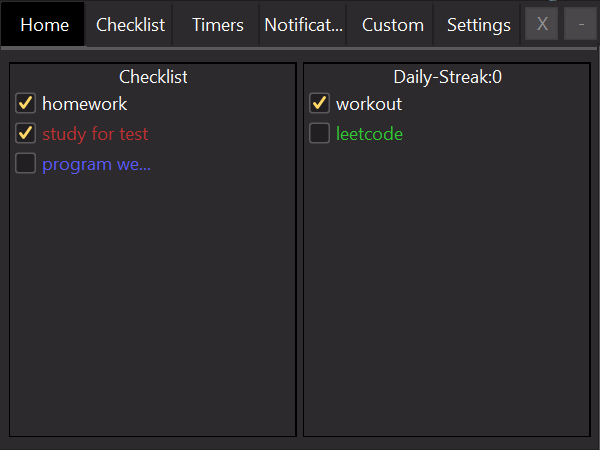The height and width of the screenshot is (450, 600).
Task: Open the Timers tab
Action: tap(217, 25)
